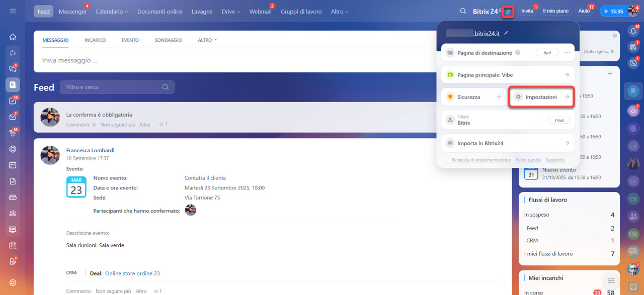Image resolution: width=644 pixels, height=295 pixels.
Task: Click the help icon beside Pagina di destinazione
Action: point(518,52)
